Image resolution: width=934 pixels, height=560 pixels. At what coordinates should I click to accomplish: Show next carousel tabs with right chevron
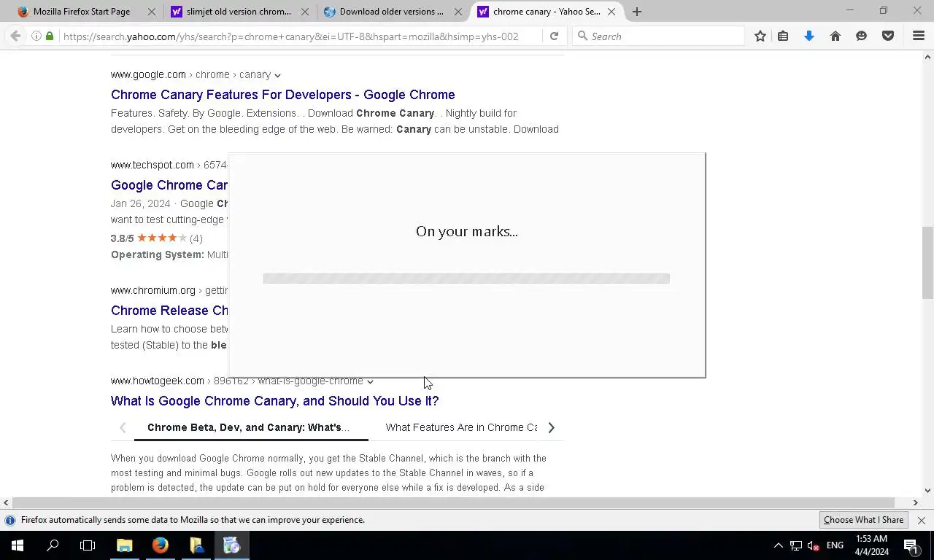click(x=551, y=427)
